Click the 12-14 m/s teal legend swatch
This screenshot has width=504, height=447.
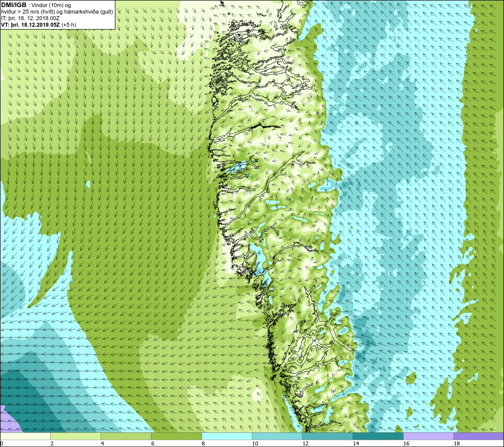pyautogui.click(x=328, y=436)
